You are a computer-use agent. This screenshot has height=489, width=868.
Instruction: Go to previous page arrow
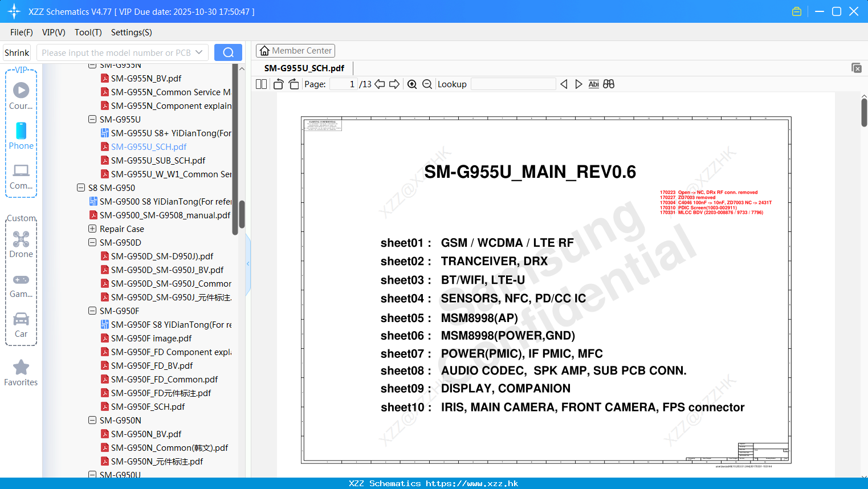(380, 84)
